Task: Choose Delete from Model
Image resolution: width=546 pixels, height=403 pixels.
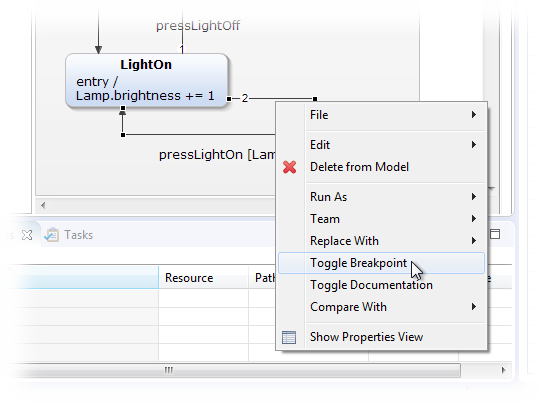Action: pyautogui.click(x=381, y=167)
